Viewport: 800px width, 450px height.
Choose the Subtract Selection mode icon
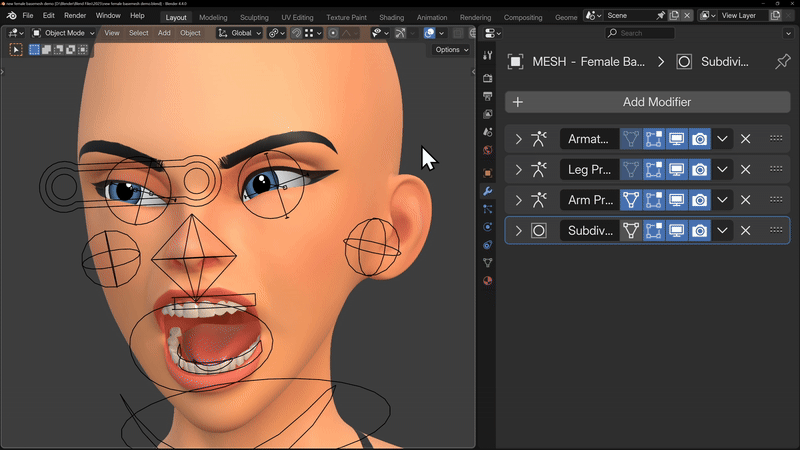(59, 49)
